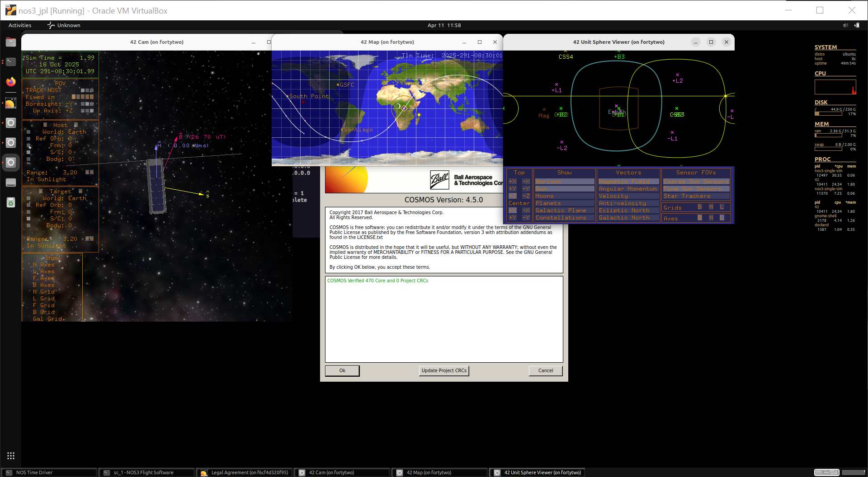Set Center axis to +Y in Unit Sphere Viewer
This screenshot has width=868, height=477.
513,218
